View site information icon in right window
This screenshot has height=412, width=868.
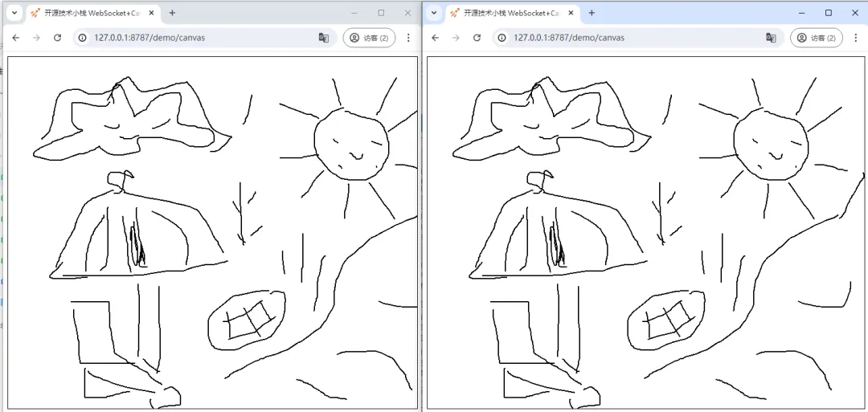tap(502, 38)
